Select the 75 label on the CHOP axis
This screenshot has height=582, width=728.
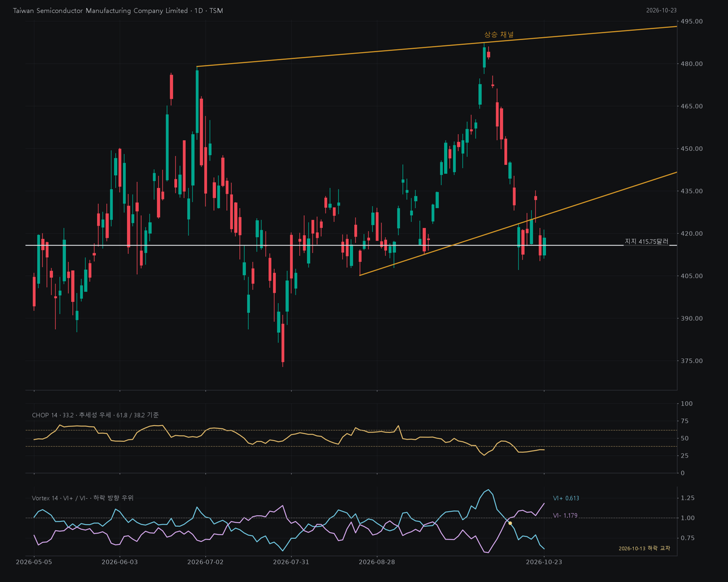coord(686,421)
